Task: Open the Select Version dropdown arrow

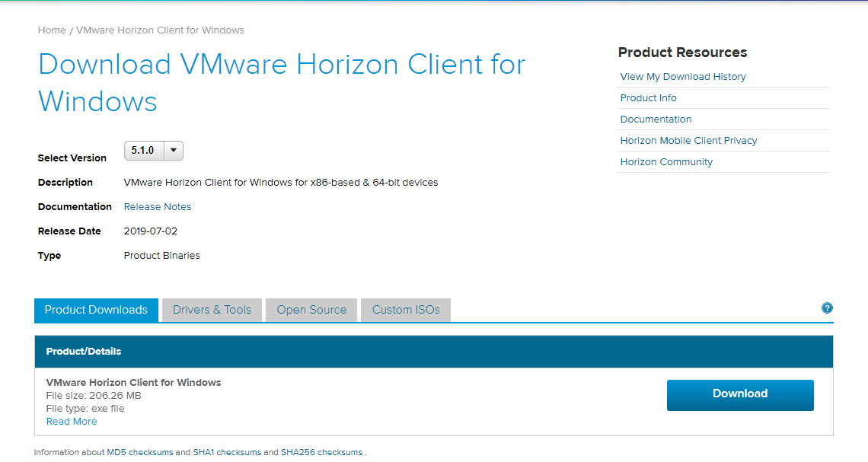Action: tap(174, 151)
